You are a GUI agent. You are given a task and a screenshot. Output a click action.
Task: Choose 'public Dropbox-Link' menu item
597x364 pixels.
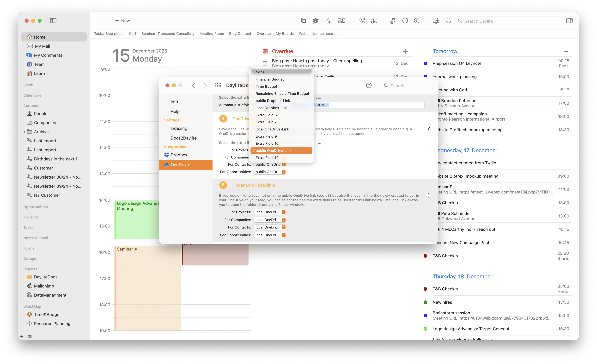point(281,101)
